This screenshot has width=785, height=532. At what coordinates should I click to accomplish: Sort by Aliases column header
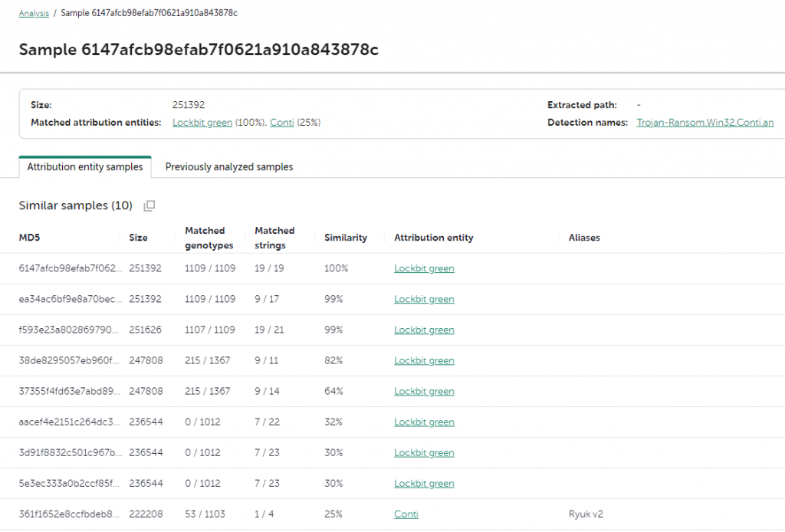click(x=584, y=238)
